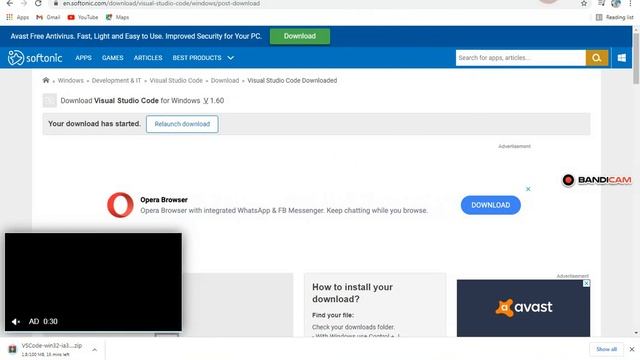Bookmark this page with the star icon
The image size is (640, 360).
pyautogui.click(x=584, y=3)
